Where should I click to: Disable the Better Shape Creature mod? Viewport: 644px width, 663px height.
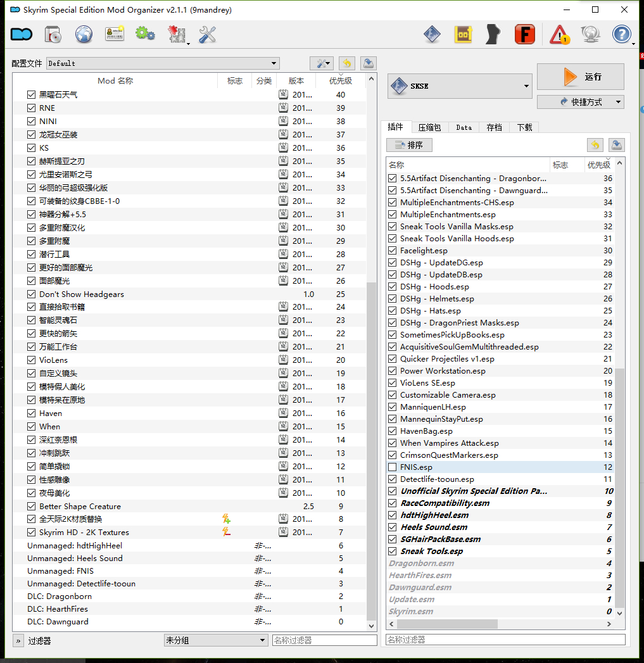31,506
